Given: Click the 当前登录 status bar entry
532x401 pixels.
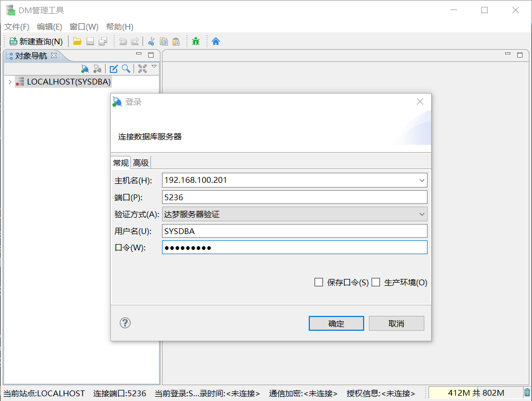Looking at the screenshot, I should (207, 393).
